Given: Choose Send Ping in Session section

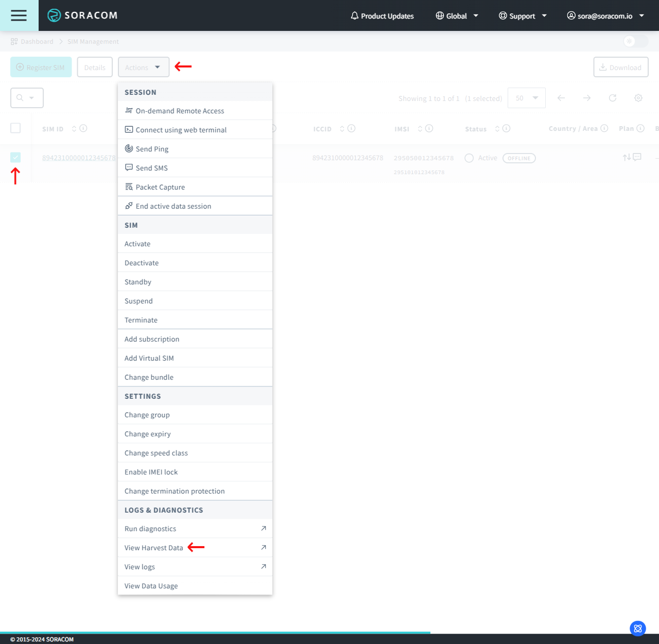Looking at the screenshot, I should 152,149.
